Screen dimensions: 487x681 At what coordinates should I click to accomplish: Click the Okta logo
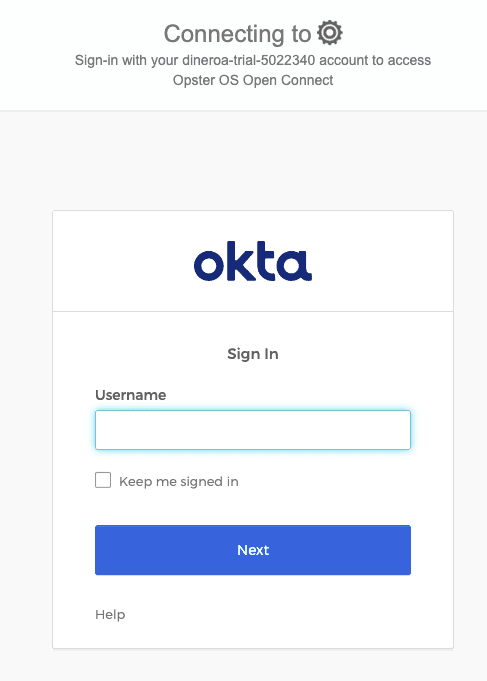[253, 261]
